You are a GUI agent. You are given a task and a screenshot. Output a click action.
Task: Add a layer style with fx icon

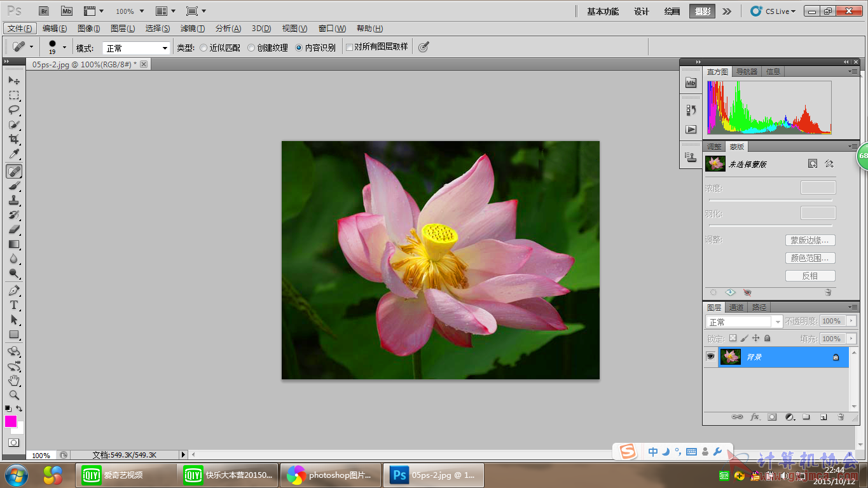click(x=755, y=417)
